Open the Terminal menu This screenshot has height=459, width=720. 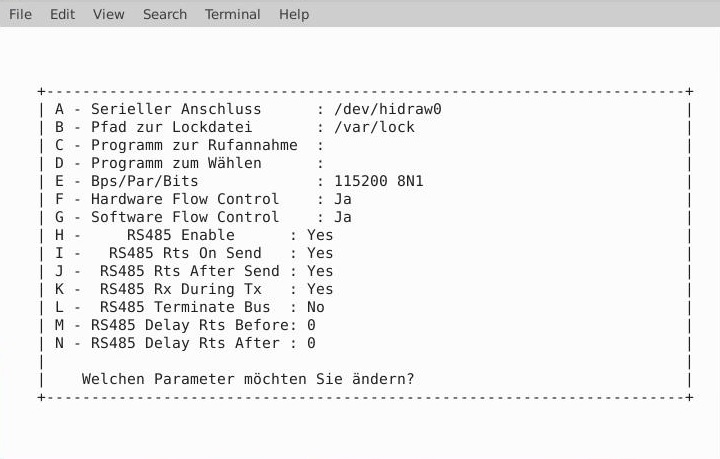[232, 14]
